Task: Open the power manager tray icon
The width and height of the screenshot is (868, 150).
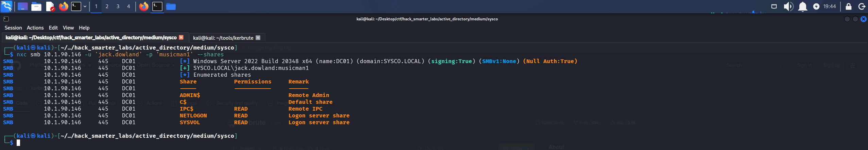Action: (x=816, y=6)
